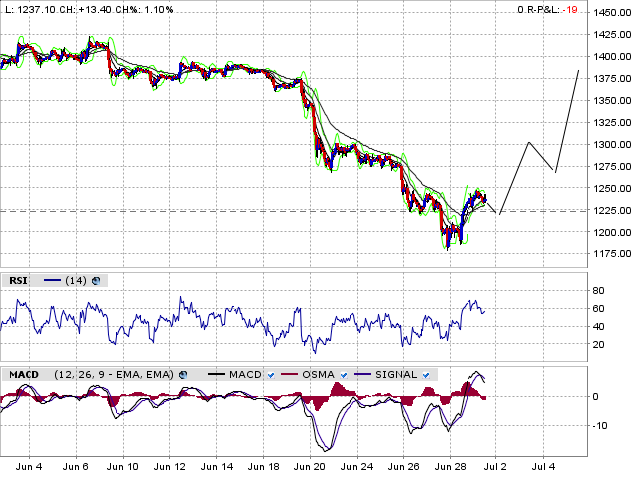This screenshot has height=480, width=640.
Task: Open MACD indicator settings globe icon
Action: [183, 375]
